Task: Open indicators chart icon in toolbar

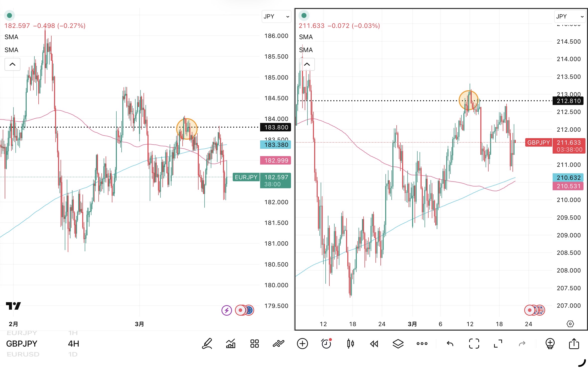Action: tap(231, 344)
